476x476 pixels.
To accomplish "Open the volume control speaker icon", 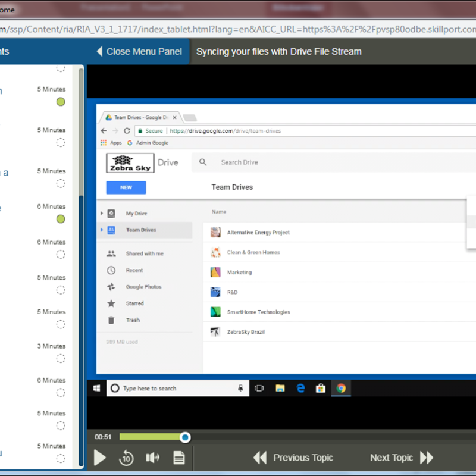I will (x=152, y=458).
